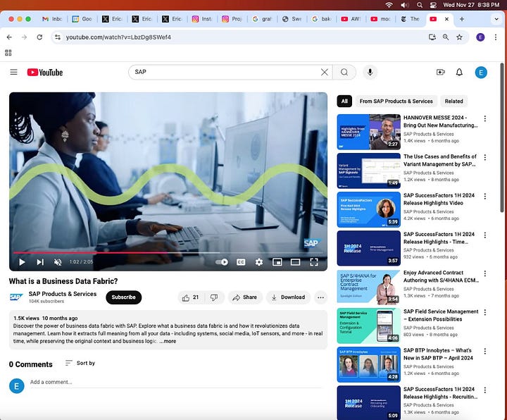Viewport: 507px width, 420px height.
Task: Open options for Release Highlights - Time video
Action: tap(484, 235)
